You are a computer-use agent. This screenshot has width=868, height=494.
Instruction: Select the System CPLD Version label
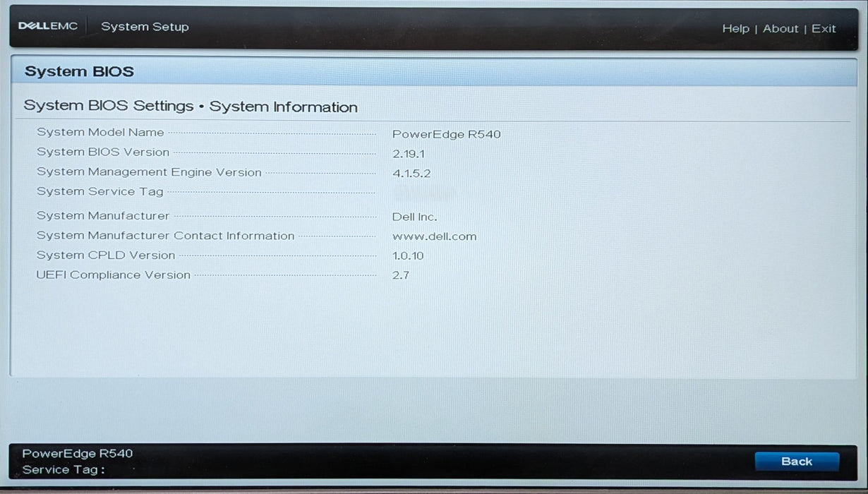[x=106, y=255]
